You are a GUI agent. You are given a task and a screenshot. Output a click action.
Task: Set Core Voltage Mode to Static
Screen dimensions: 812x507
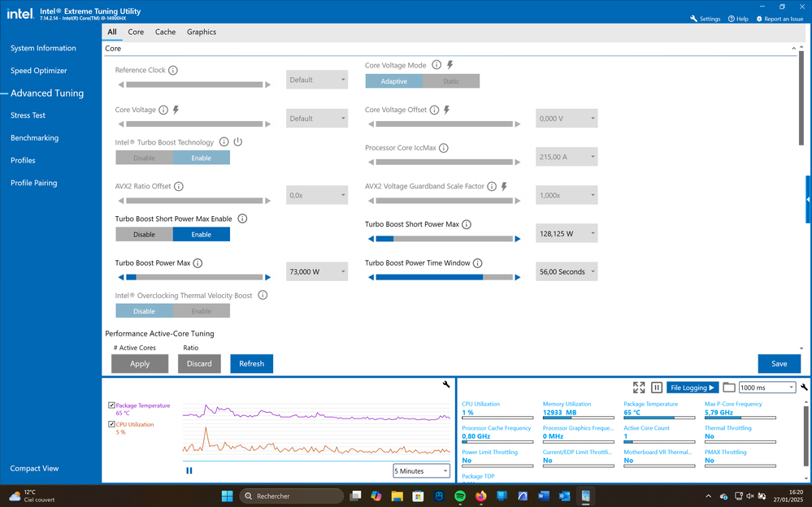click(x=451, y=81)
